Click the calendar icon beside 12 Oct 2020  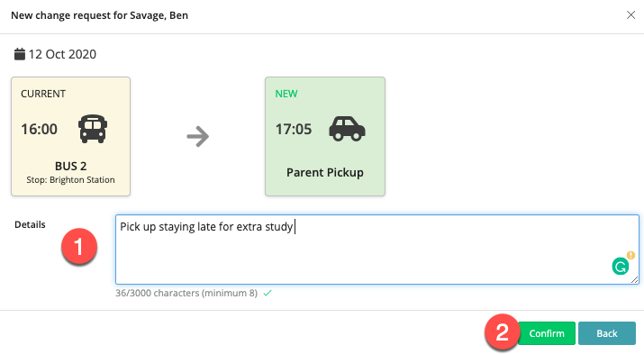(x=19, y=54)
